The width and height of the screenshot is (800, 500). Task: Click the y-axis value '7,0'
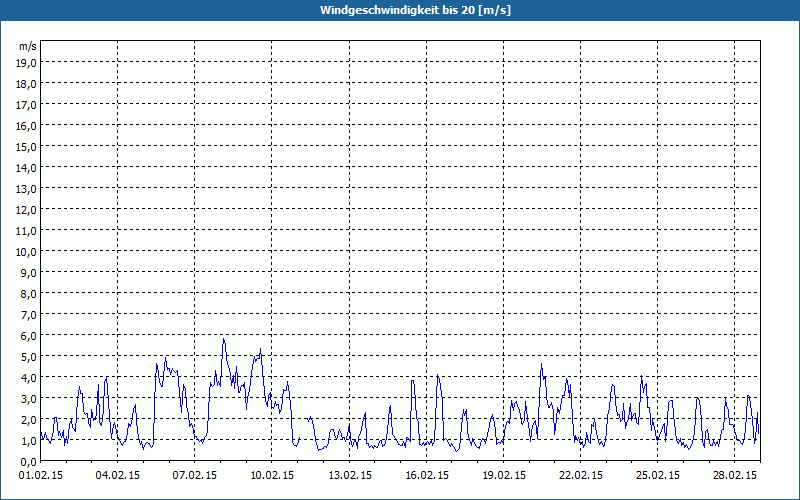click(x=29, y=315)
